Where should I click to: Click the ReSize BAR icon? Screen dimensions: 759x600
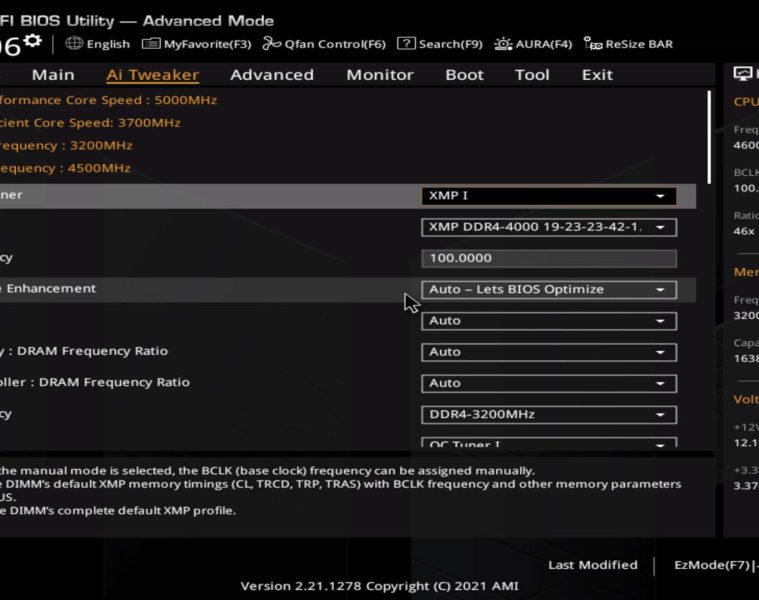593,44
